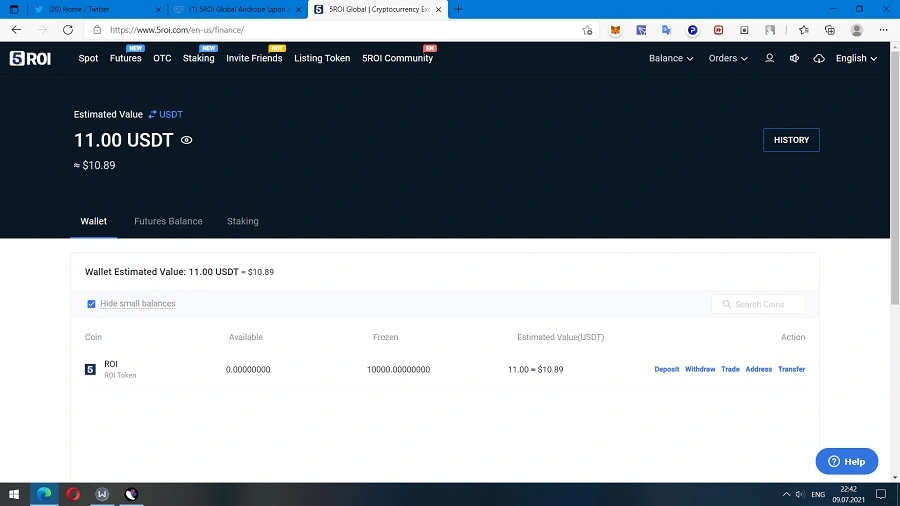
Task: Expand the Orders dropdown
Action: [x=728, y=58]
